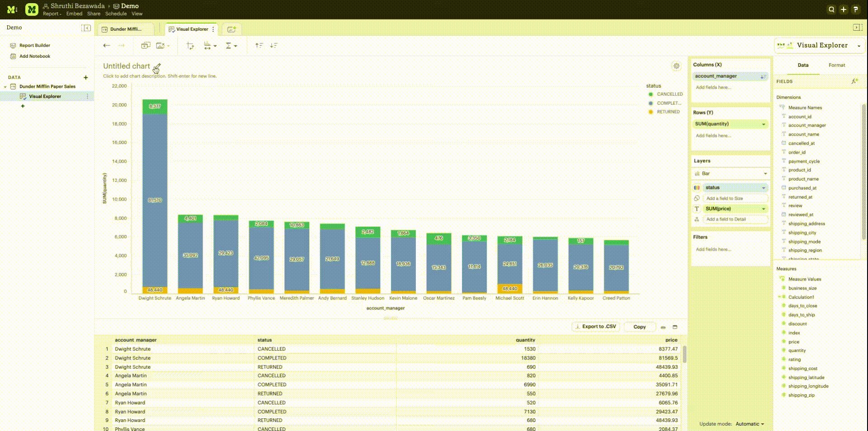Toggle CANCELLED series in the legend
This screenshot has height=431, width=868.
tap(669, 94)
